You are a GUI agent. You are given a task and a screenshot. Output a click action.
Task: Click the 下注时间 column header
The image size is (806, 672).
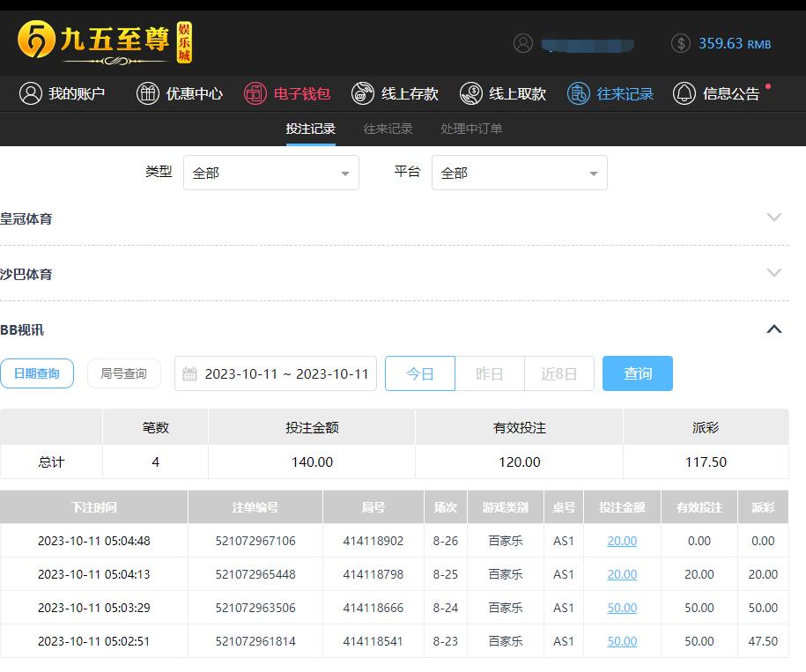point(94,507)
